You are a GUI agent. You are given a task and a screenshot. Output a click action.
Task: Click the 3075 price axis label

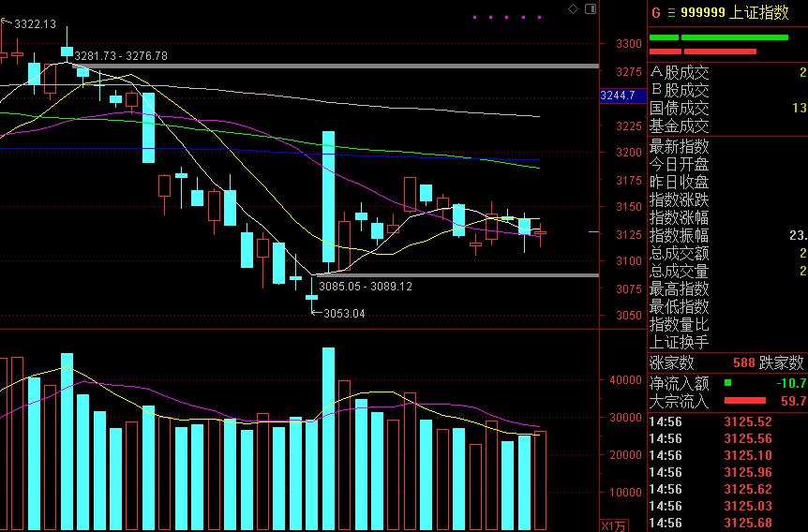point(629,289)
